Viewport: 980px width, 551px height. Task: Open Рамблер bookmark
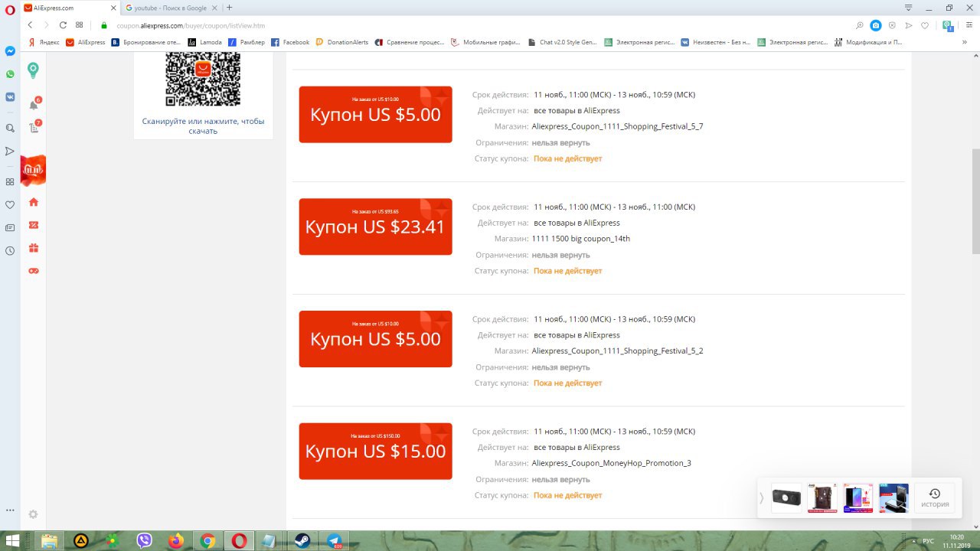tap(247, 42)
